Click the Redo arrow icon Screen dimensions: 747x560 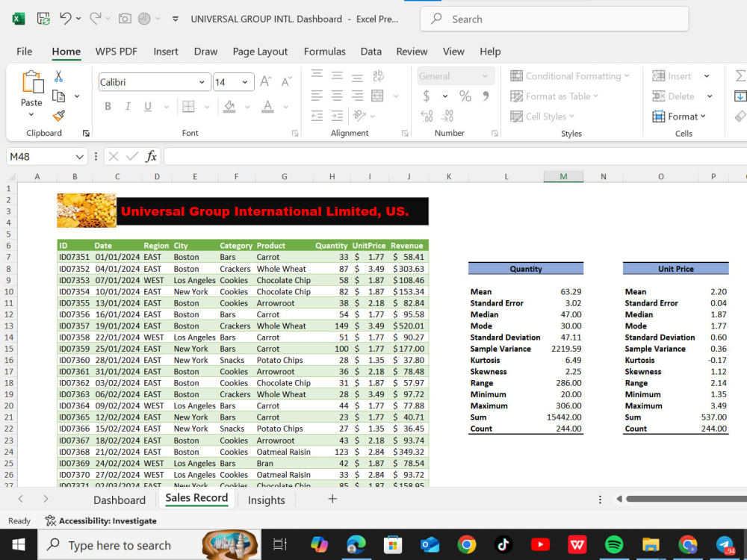click(96, 19)
